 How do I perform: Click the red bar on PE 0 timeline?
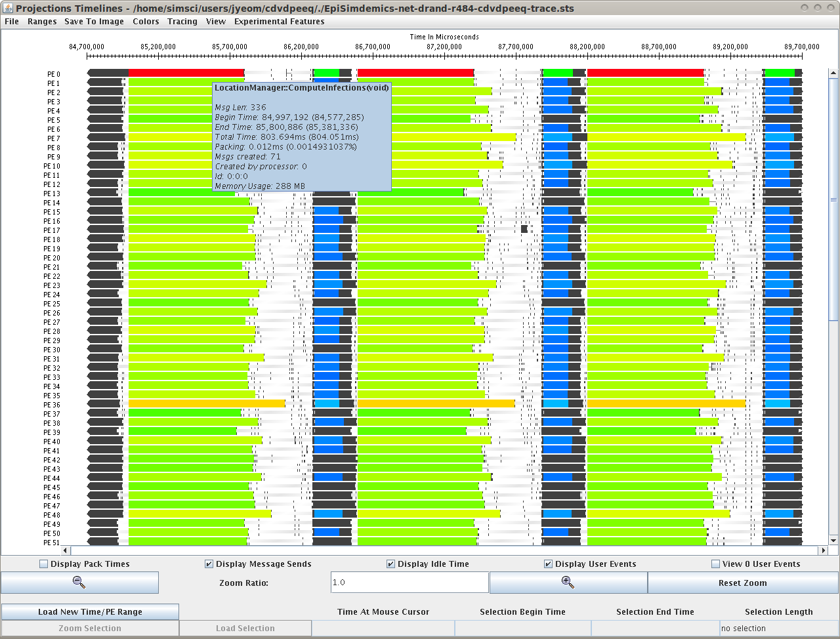[186, 73]
